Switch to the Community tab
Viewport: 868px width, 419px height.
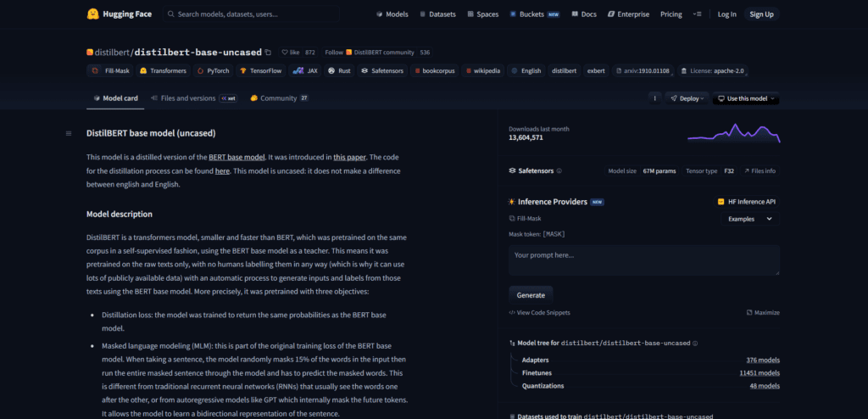pyautogui.click(x=280, y=98)
